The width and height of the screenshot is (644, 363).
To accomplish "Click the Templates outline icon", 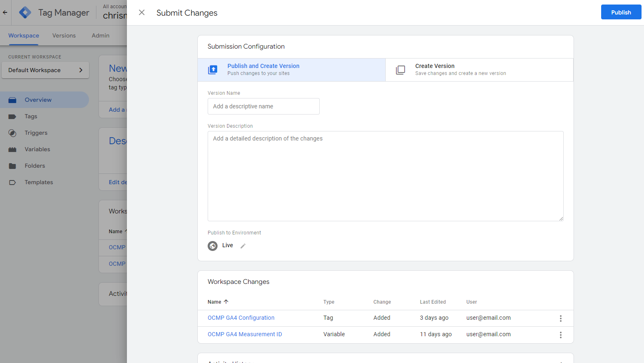I will coord(12,183).
